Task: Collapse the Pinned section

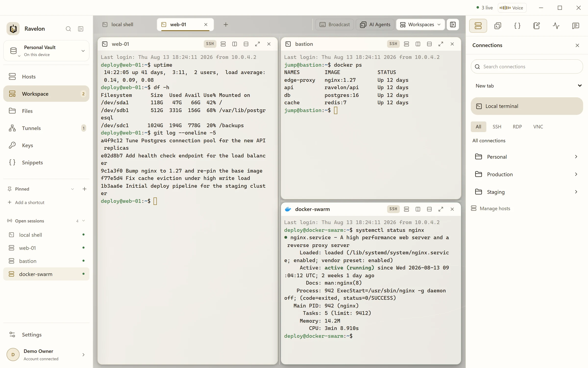Action: [x=72, y=189]
